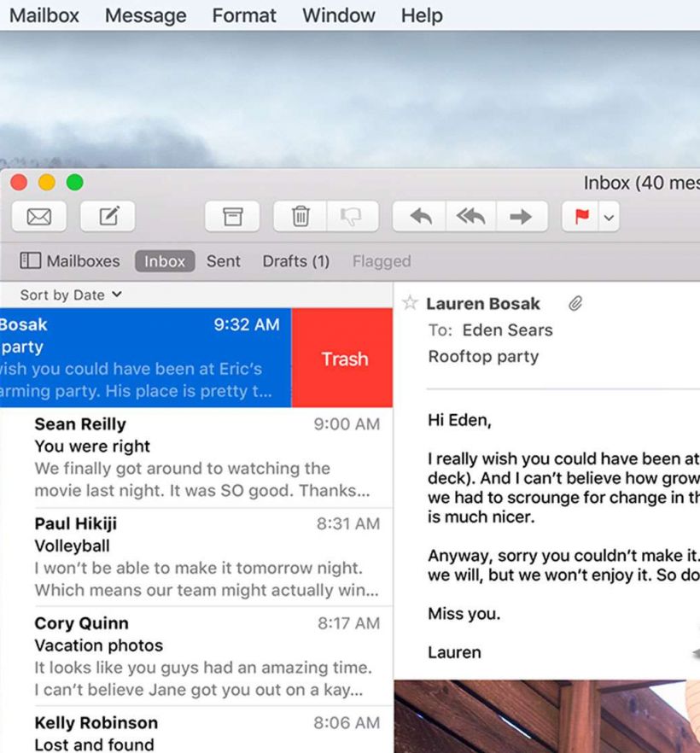Open the Format menu

[244, 15]
